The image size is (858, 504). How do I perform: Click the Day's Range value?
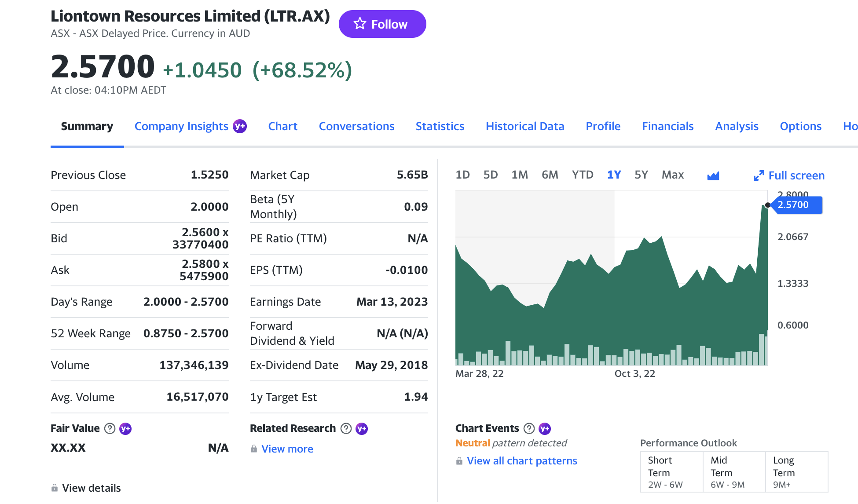coord(186,302)
